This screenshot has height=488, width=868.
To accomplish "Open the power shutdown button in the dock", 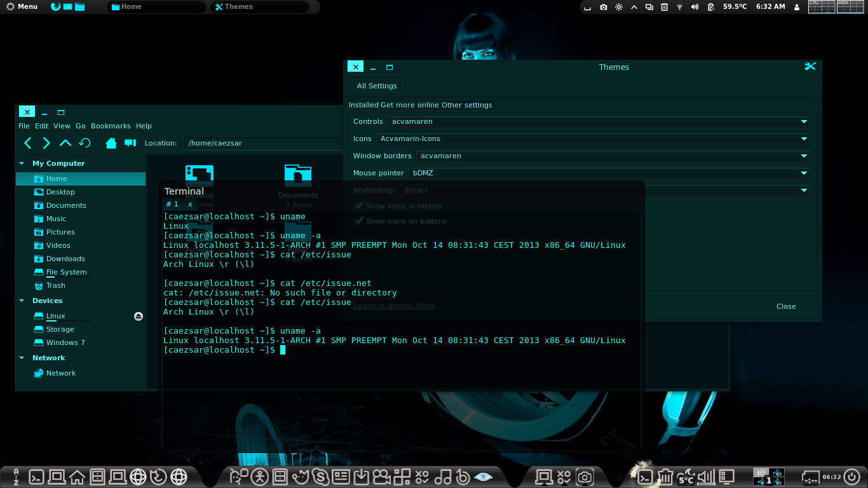I will [851, 477].
